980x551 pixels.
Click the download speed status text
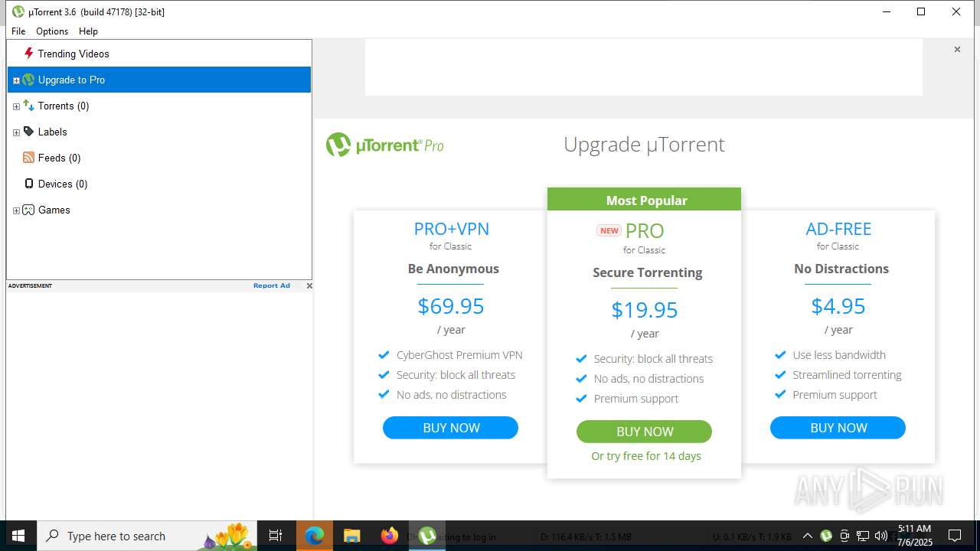click(x=586, y=536)
